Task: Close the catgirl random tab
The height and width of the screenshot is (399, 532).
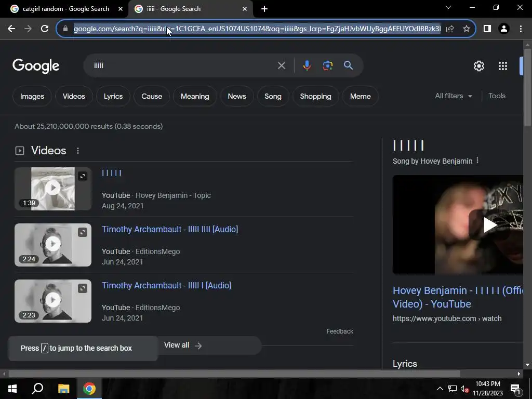Action: point(121,9)
